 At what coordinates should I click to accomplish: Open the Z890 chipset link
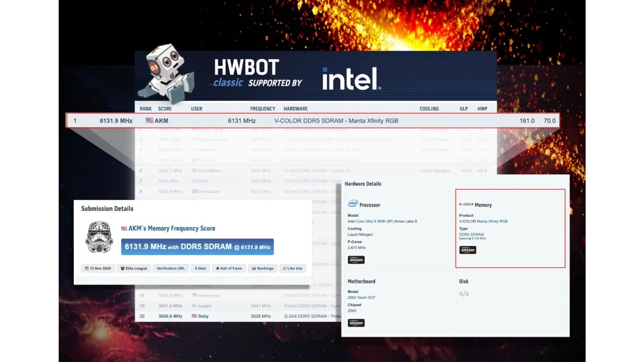point(352,311)
